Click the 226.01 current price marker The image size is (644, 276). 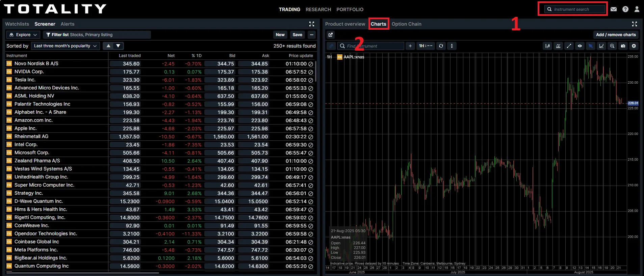(633, 103)
